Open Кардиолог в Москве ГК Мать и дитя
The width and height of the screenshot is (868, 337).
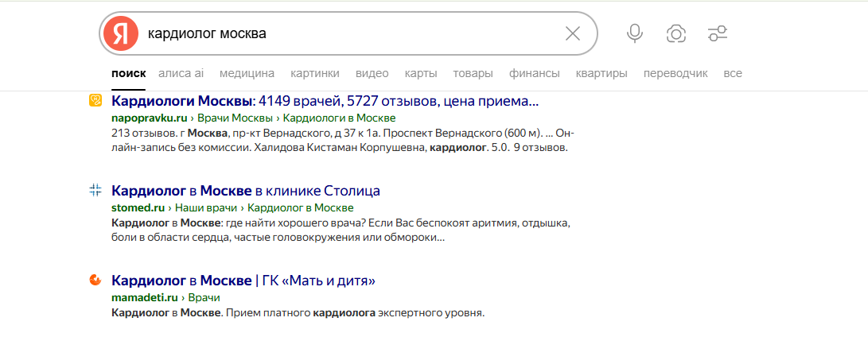point(243,281)
